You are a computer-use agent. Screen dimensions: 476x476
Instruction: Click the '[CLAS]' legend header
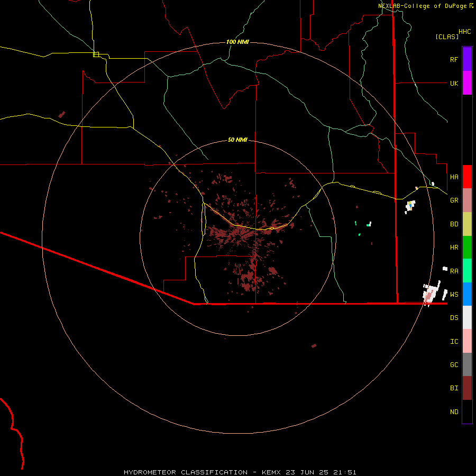447,36
